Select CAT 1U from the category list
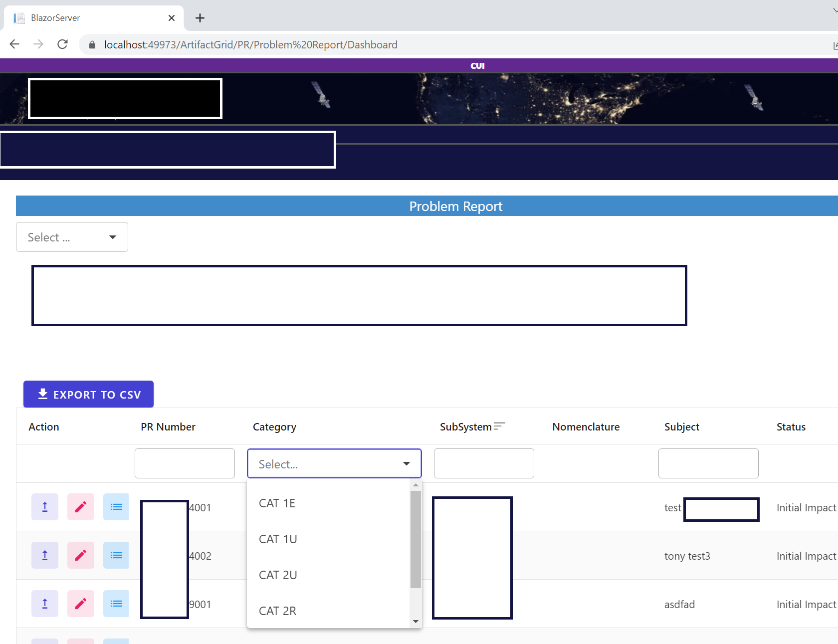Viewport: 838px width, 644px height. pyautogui.click(x=278, y=539)
